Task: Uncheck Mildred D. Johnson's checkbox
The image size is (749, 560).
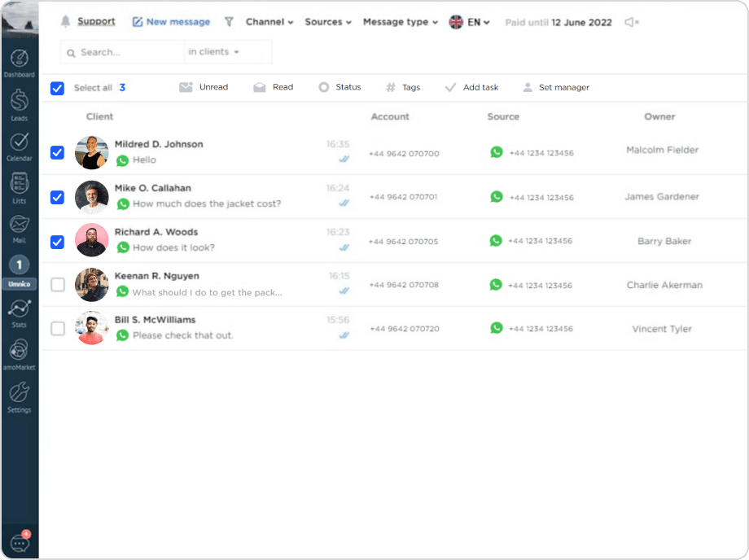Action: click(x=57, y=152)
